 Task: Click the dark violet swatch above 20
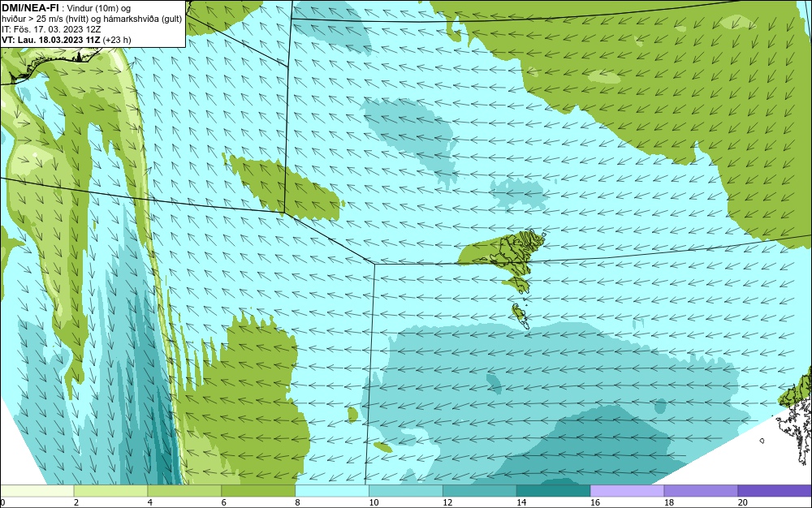[x=775, y=490]
